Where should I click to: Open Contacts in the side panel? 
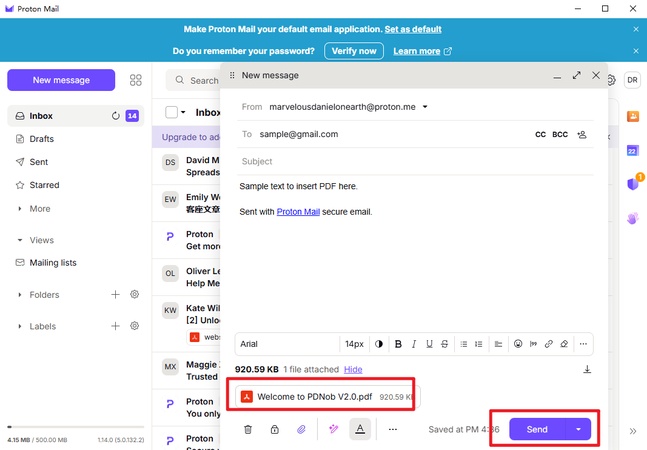coord(633,116)
